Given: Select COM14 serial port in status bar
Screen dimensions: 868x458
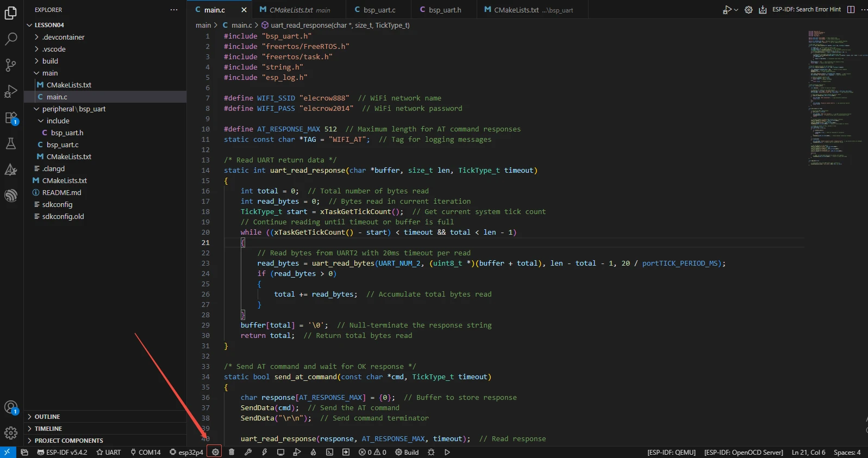Looking at the screenshot, I should [x=145, y=452].
